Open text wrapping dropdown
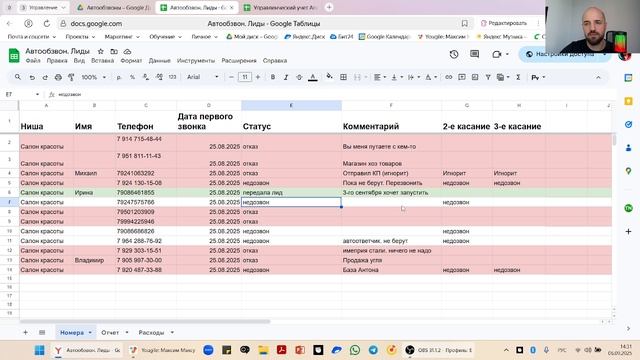The height and width of the screenshot is (360, 640). click(413, 77)
